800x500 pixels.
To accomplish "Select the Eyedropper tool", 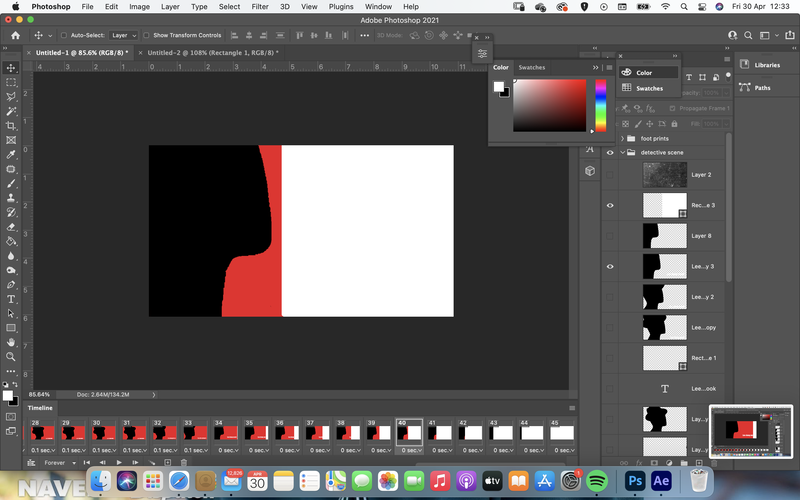I will [11, 155].
